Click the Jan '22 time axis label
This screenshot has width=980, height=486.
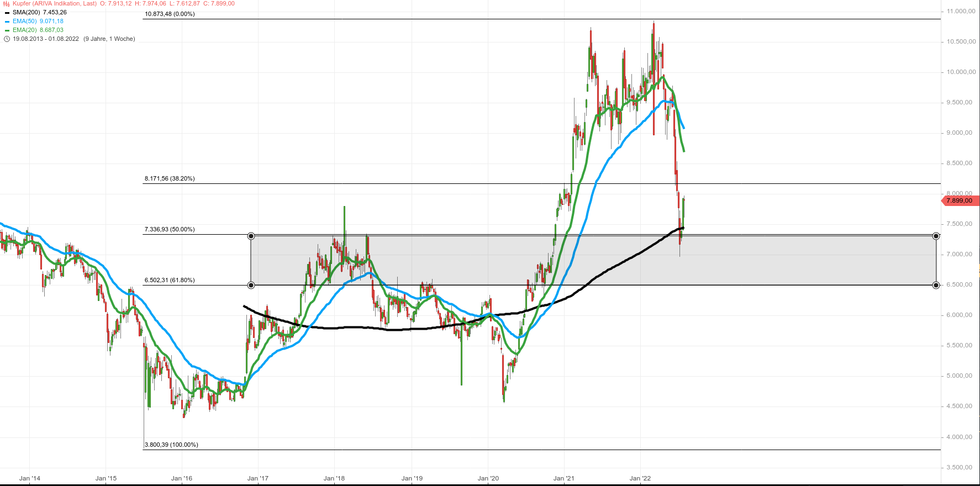click(x=640, y=478)
